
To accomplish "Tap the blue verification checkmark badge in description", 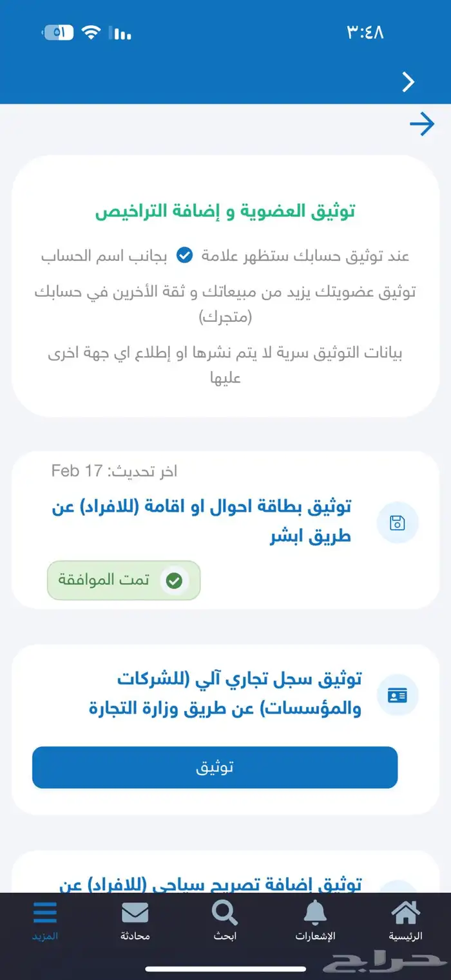I will click(185, 254).
